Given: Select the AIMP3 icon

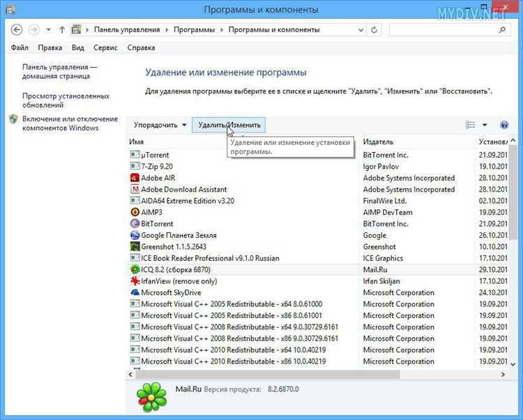Looking at the screenshot, I should [x=135, y=212].
